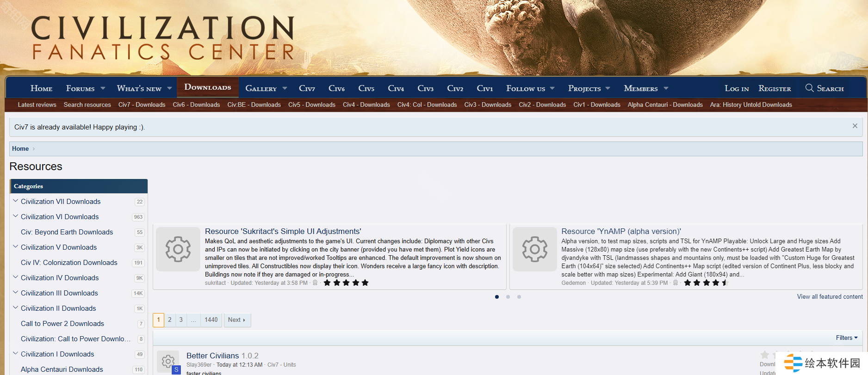Expand the Civilization V Downloads category
Image resolution: width=868 pixels, height=375 pixels.
pos(16,247)
